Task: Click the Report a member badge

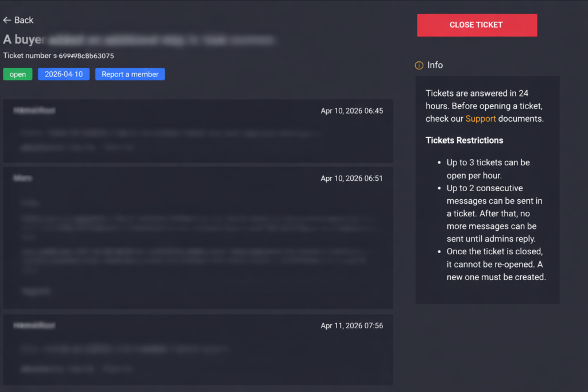Action: coord(130,74)
